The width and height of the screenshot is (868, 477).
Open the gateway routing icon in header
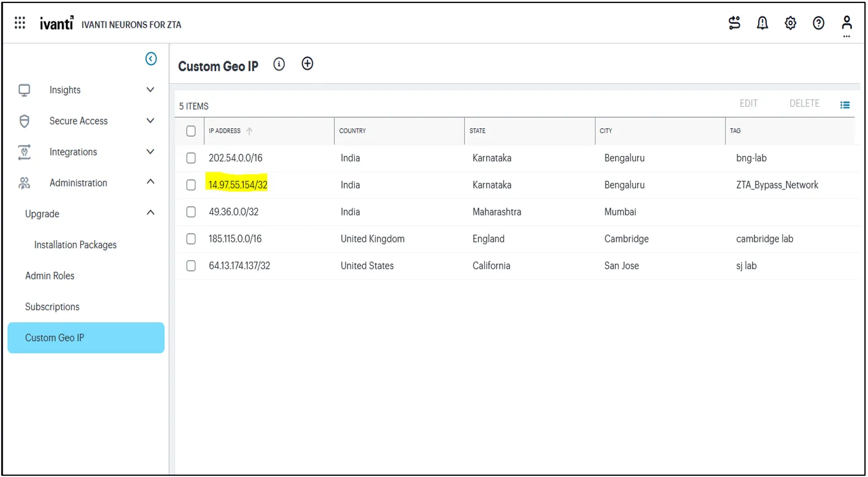click(735, 23)
